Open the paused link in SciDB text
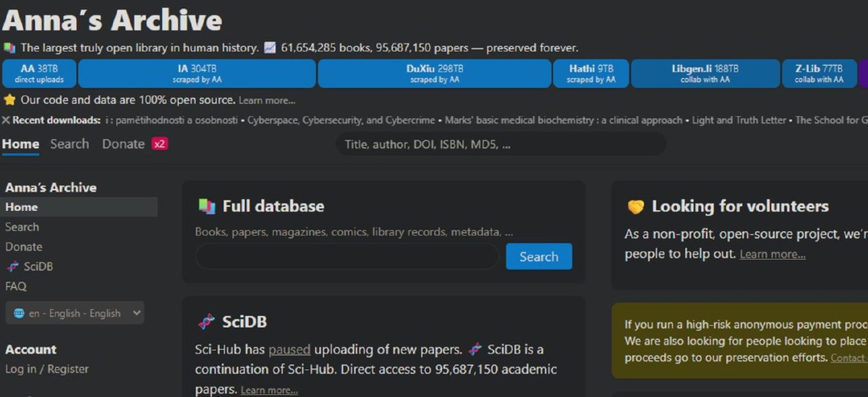 coord(289,349)
